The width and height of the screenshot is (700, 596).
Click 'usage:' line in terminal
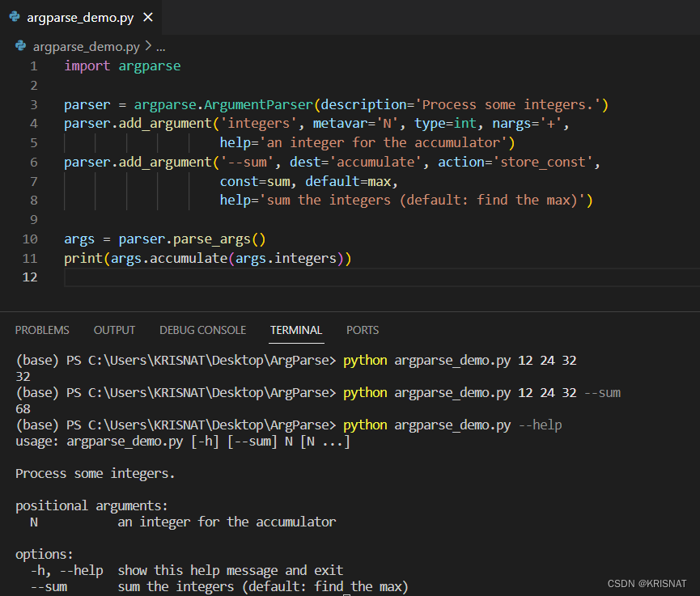pos(183,442)
